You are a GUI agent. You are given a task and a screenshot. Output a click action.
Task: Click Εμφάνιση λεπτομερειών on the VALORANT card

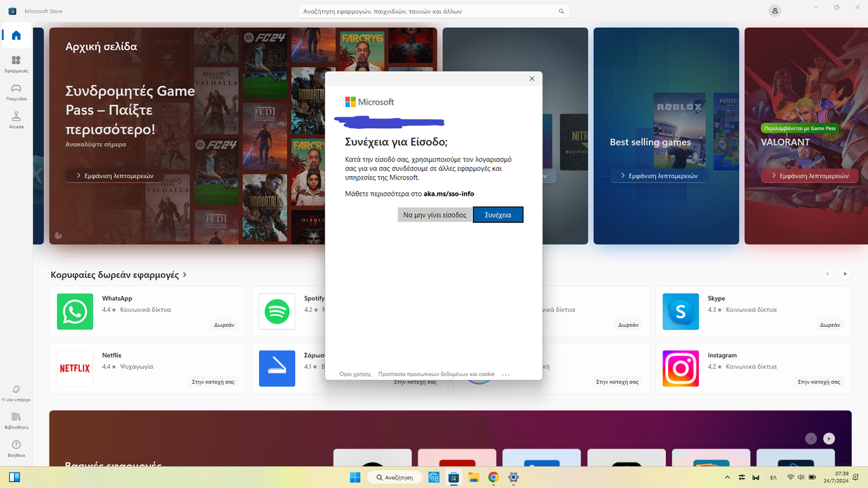[x=810, y=176]
